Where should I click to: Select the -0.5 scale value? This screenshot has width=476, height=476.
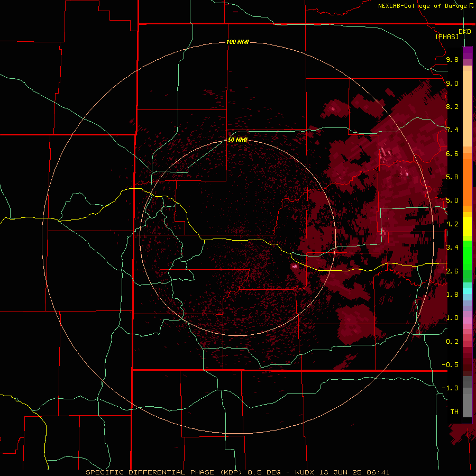pos(450,365)
